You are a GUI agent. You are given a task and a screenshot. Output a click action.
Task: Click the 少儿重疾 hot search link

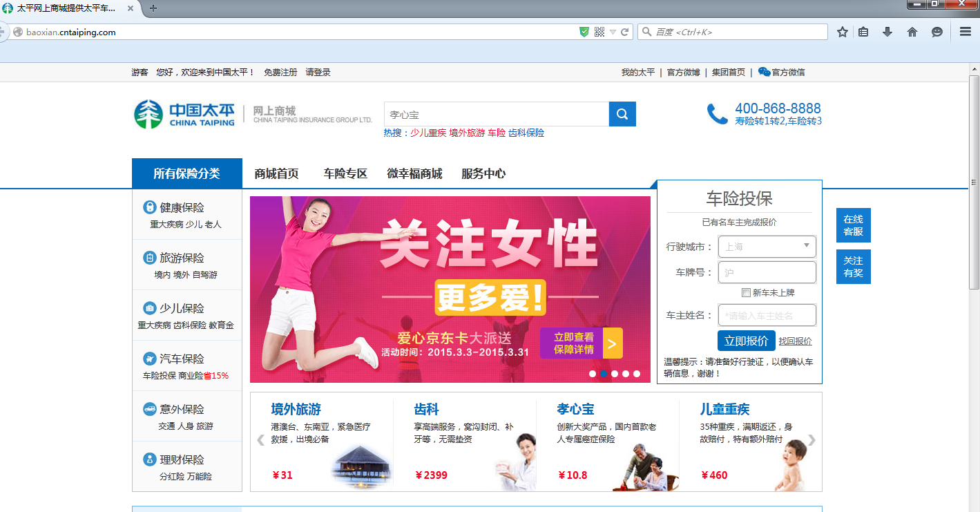[428, 133]
